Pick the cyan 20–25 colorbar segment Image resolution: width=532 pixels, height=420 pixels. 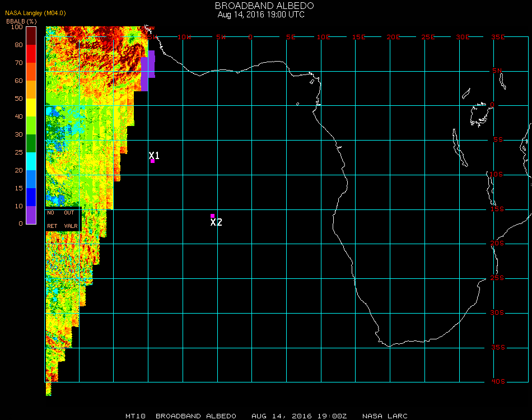pos(31,161)
